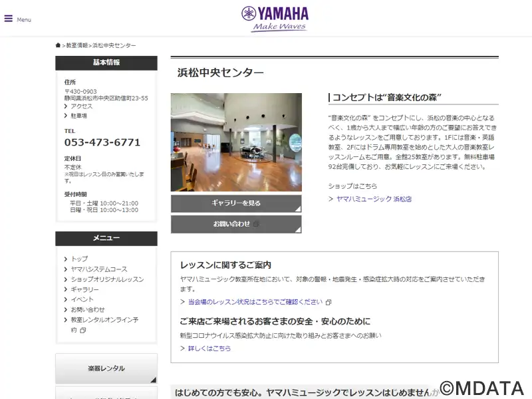532x399 pixels.
Task: Open the 詳しくはこちら link
Action: pyautogui.click(x=209, y=348)
